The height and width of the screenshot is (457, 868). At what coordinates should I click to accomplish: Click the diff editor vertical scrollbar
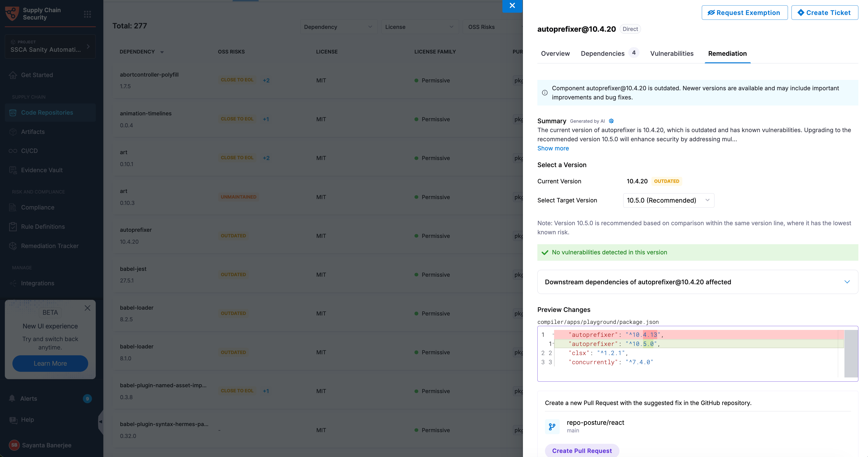point(851,354)
